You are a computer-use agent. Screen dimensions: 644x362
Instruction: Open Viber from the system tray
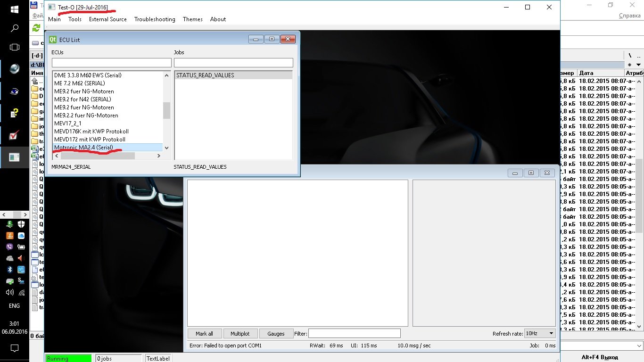point(9,247)
